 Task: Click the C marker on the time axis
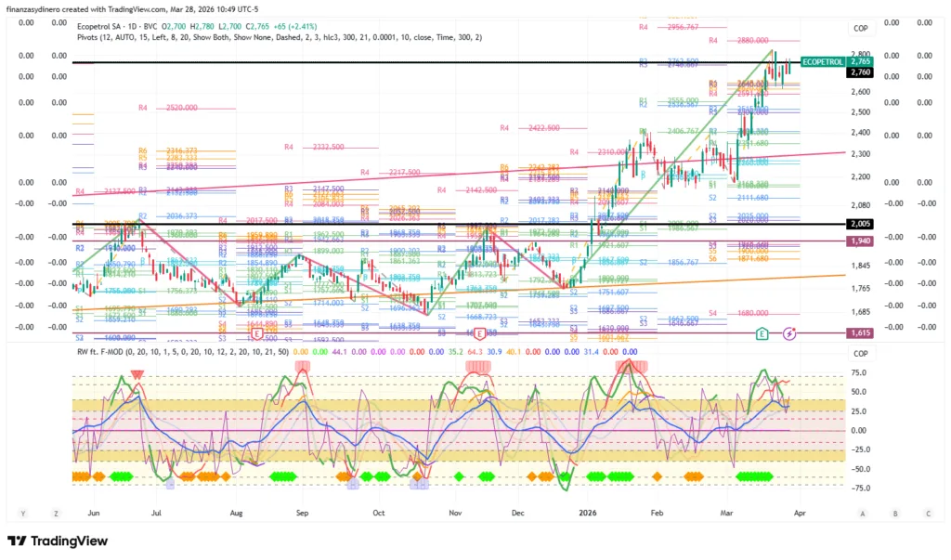[928, 513]
